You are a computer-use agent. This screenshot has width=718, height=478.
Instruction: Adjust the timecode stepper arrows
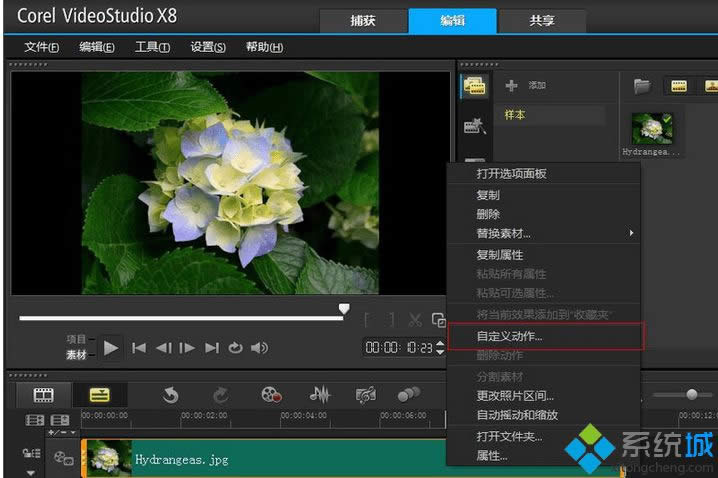[441, 348]
